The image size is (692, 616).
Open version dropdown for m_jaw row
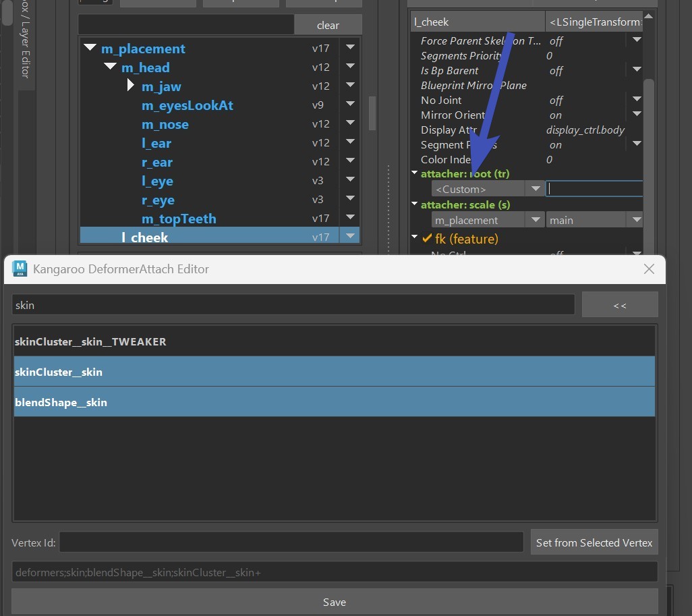click(351, 85)
